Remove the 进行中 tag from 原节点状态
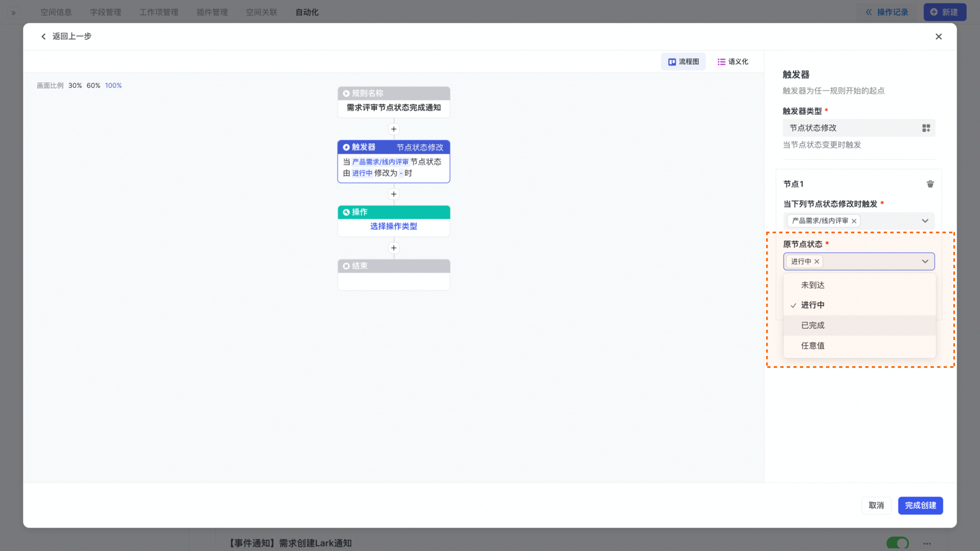The image size is (980, 551). [x=817, y=262]
